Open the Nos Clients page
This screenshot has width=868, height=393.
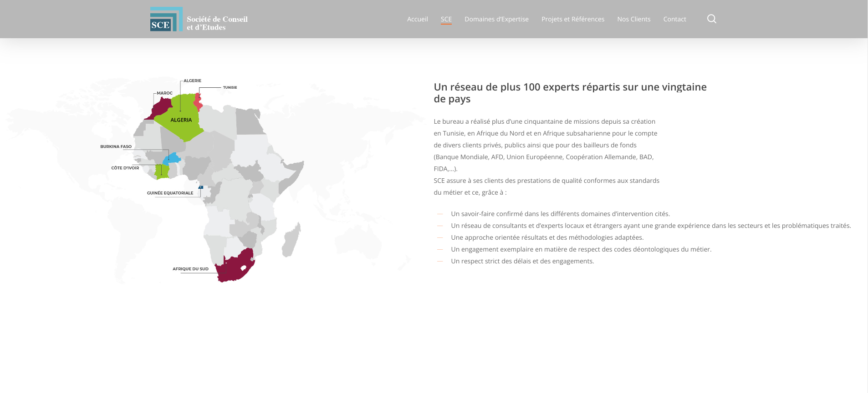[x=633, y=19]
